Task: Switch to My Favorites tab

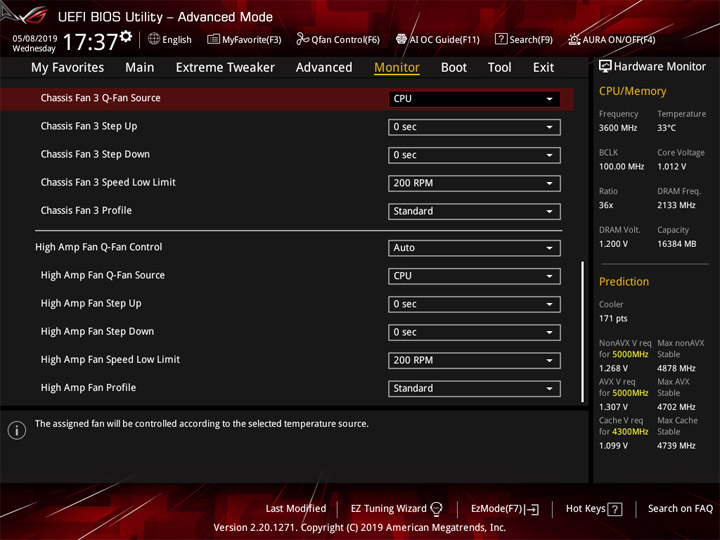Action: click(x=68, y=68)
